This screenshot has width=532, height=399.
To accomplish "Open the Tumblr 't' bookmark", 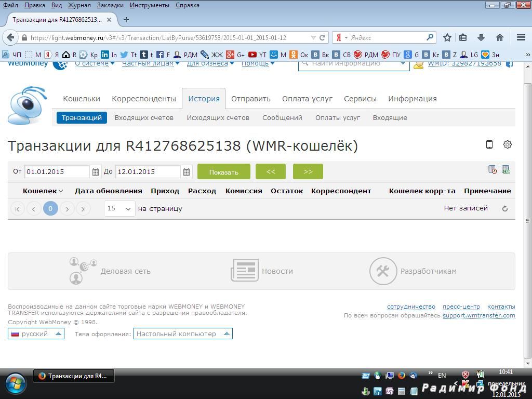I will click(x=146, y=55).
